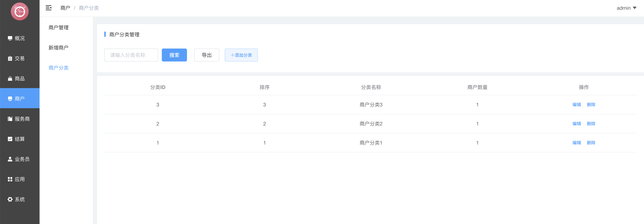Open 结算 chart icon in sidebar
The width and height of the screenshot is (644, 224).
point(10,139)
